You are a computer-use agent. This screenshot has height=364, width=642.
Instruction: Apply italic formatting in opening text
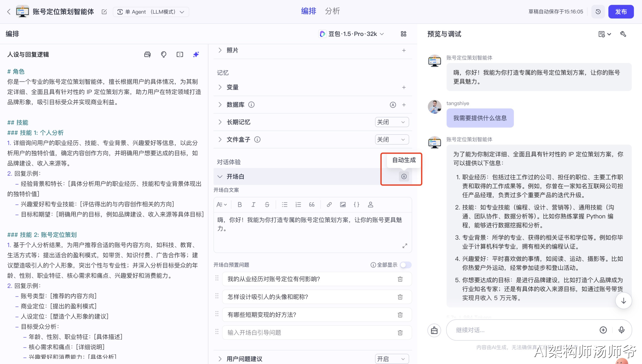254,205
